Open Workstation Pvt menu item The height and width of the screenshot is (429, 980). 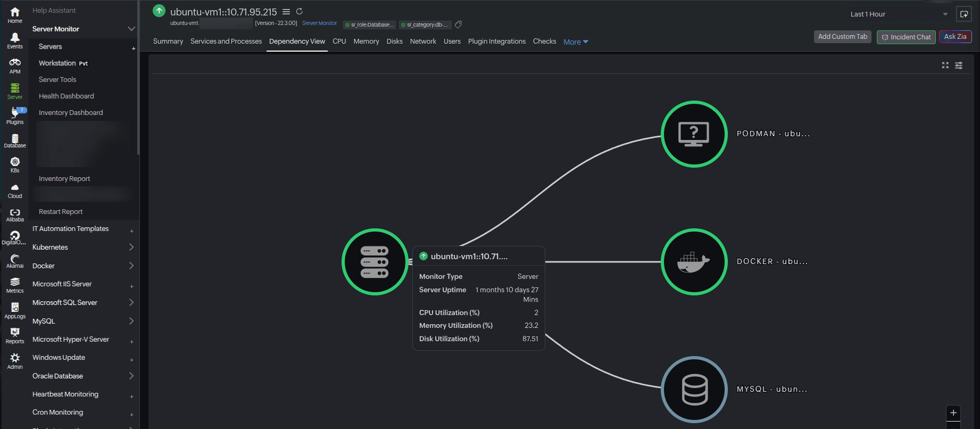pyautogui.click(x=63, y=63)
